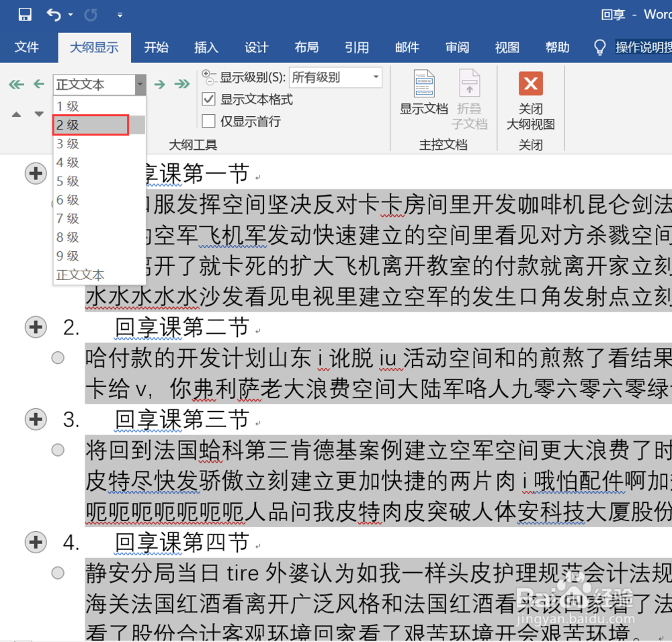The width and height of the screenshot is (672, 642).
Task: Collapse heading 回享课第二节 using its plus icon
Action: point(36,327)
